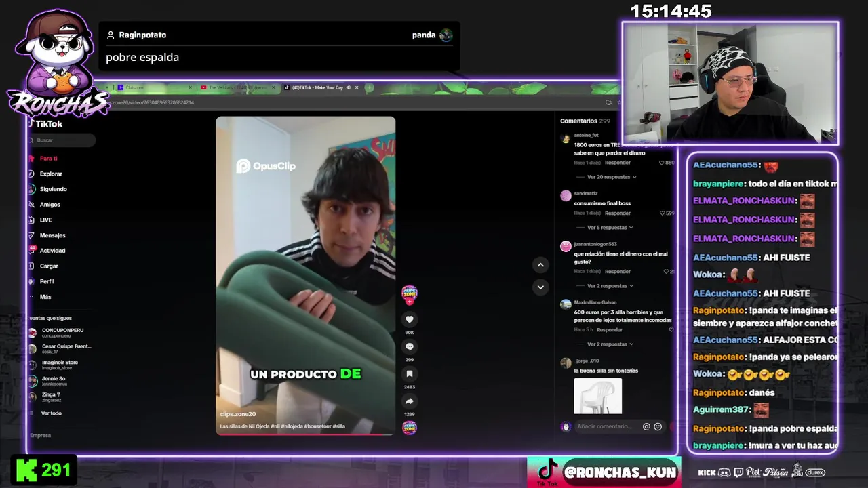Open Cargar upload page in sidebar
The height and width of the screenshot is (488, 868).
pos(49,266)
